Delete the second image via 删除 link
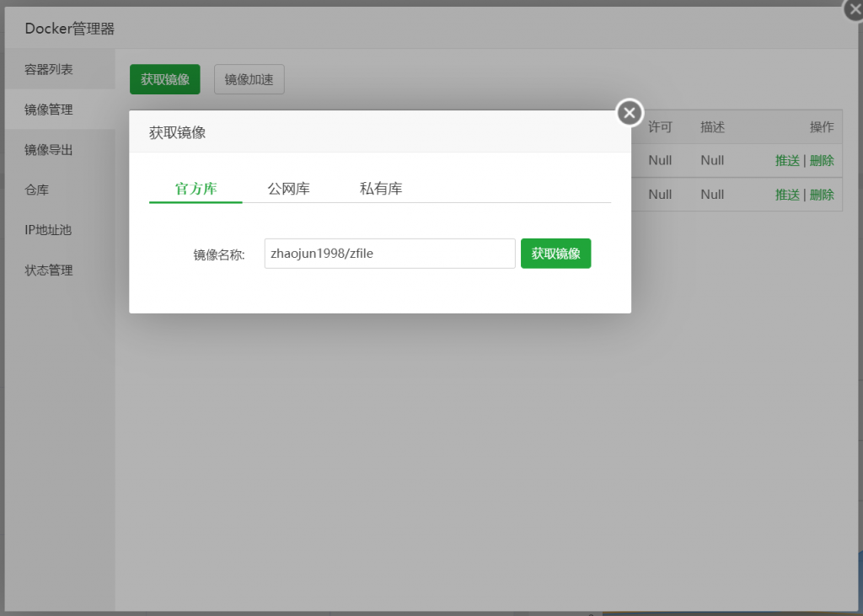 [822, 195]
